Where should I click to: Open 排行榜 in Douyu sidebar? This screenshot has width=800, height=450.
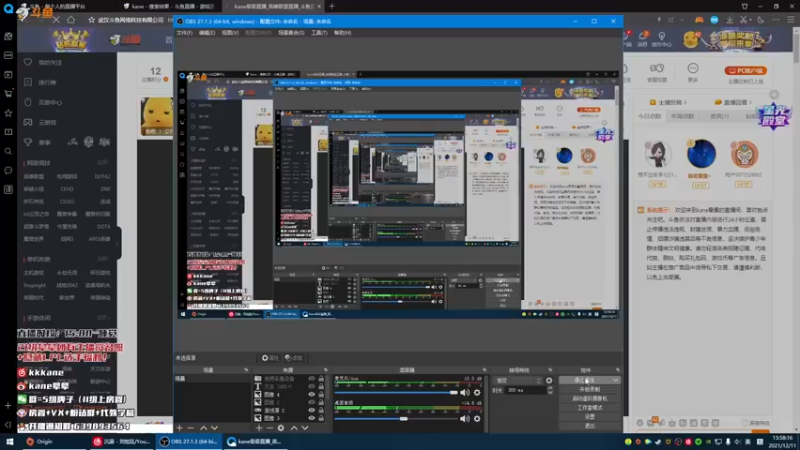(41, 82)
